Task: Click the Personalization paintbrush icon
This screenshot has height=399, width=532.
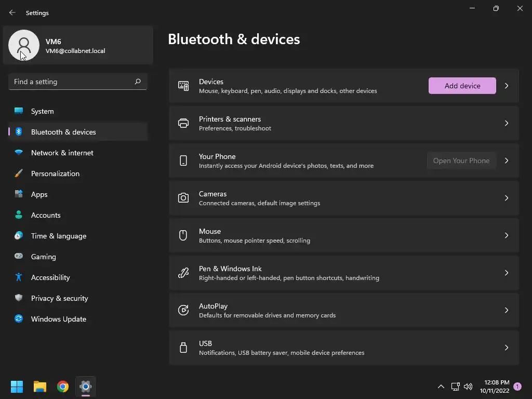Action: tap(19, 174)
